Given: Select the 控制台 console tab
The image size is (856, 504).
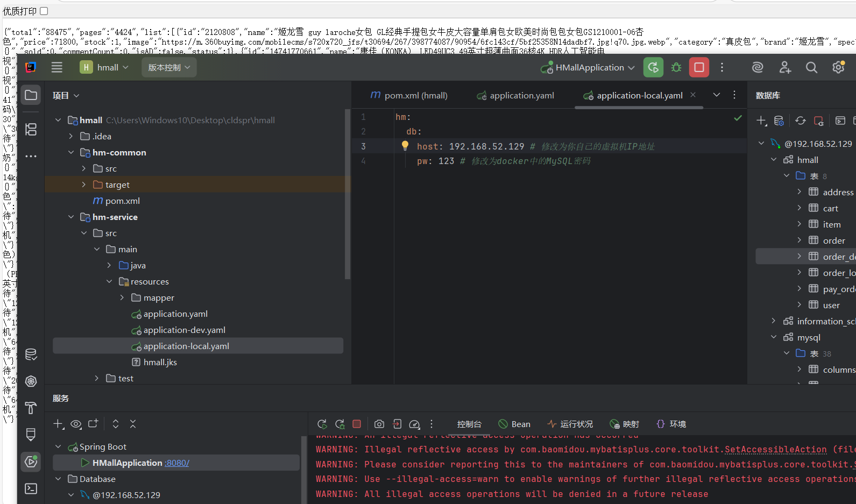Looking at the screenshot, I should pyautogui.click(x=469, y=424).
